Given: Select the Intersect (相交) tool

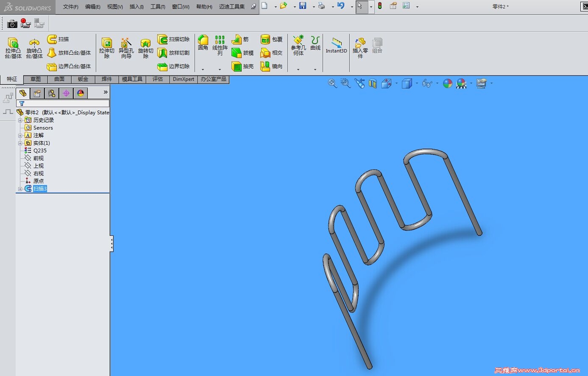Looking at the screenshot, I should pyautogui.click(x=271, y=53).
